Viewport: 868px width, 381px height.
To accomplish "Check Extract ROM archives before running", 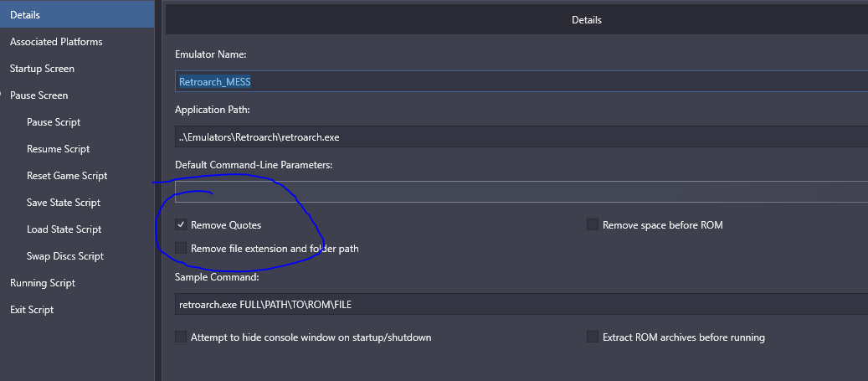I will pyautogui.click(x=593, y=337).
